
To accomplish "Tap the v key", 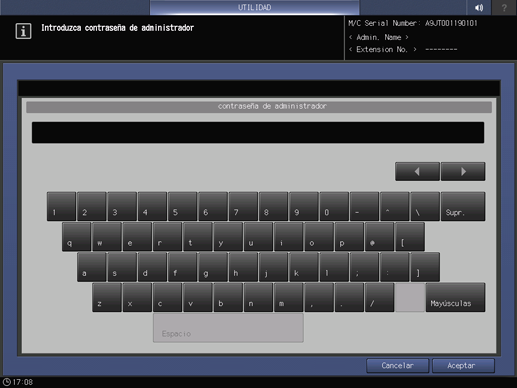I will pyautogui.click(x=198, y=297).
